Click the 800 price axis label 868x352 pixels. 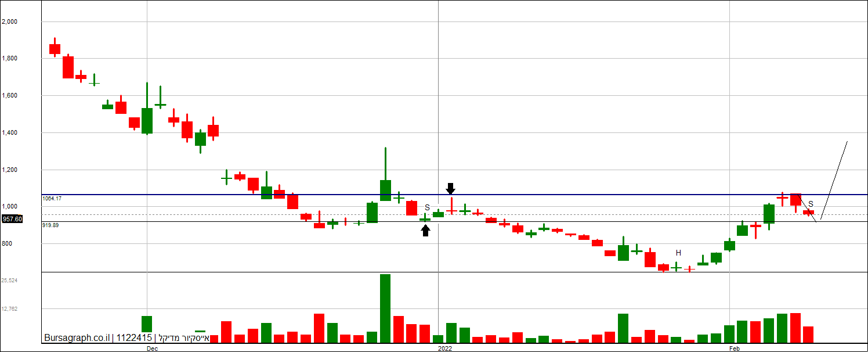tap(7, 244)
